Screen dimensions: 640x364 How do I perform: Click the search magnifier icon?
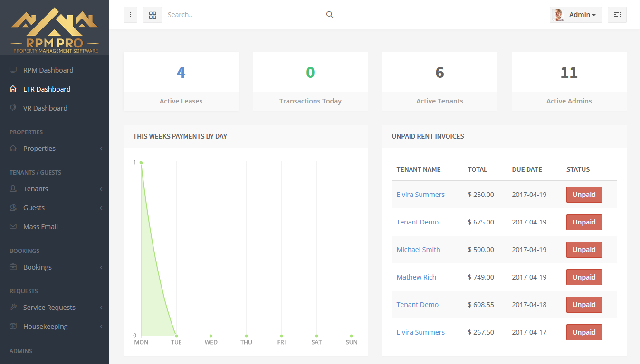(330, 15)
